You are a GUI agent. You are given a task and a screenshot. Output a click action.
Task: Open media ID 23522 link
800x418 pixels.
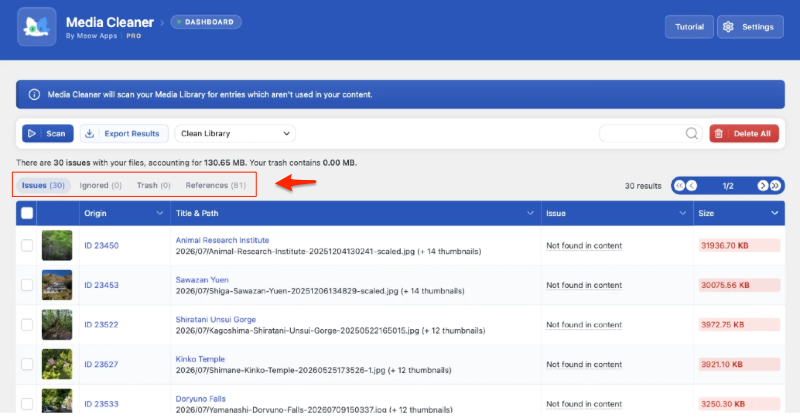[x=101, y=325]
